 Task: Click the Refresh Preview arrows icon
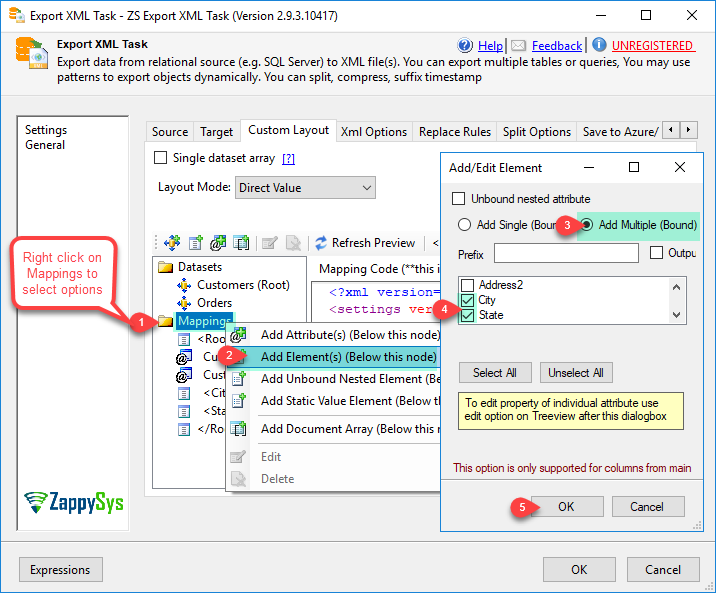[x=321, y=242]
